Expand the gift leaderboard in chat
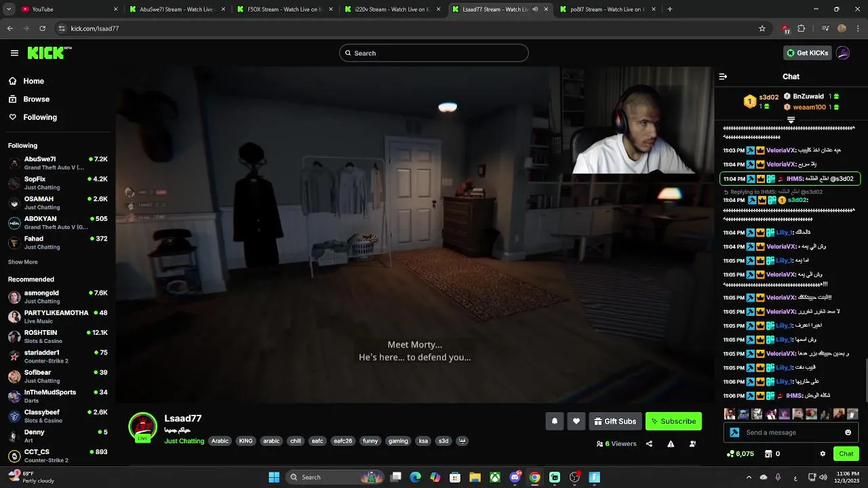 (x=791, y=120)
